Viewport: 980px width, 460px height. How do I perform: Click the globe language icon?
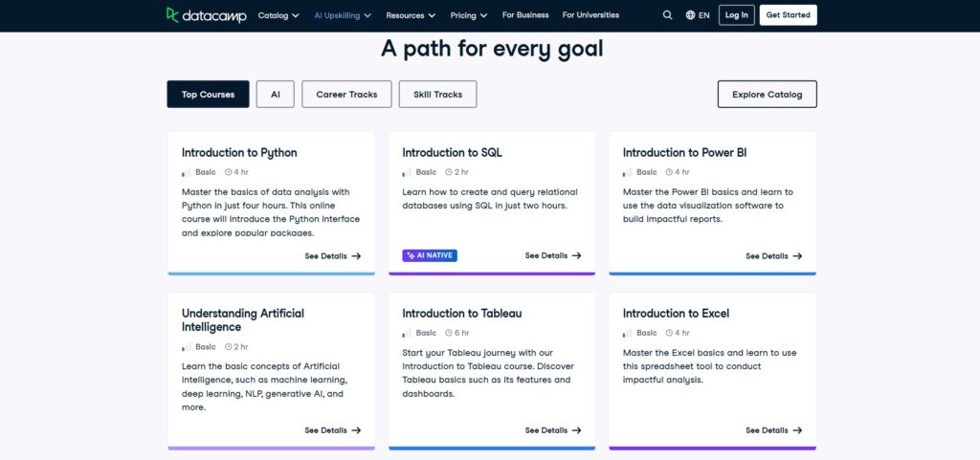click(x=690, y=15)
